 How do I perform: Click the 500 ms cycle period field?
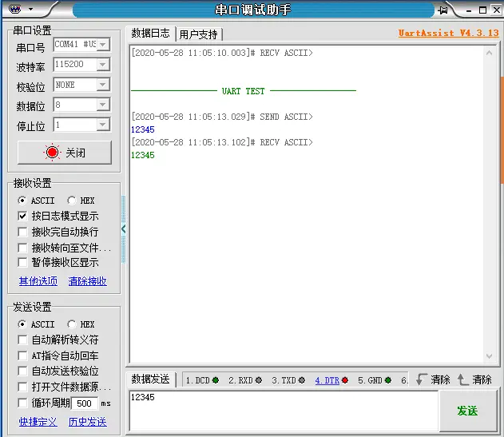[x=84, y=403]
